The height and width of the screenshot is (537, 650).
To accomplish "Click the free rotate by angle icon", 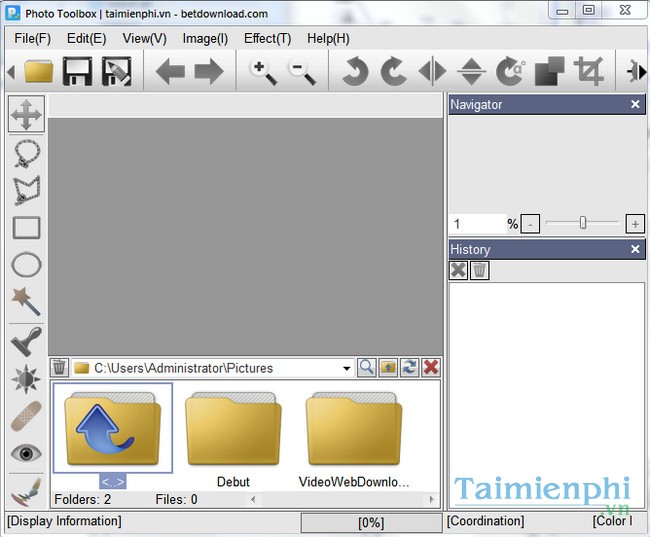I will (x=510, y=71).
